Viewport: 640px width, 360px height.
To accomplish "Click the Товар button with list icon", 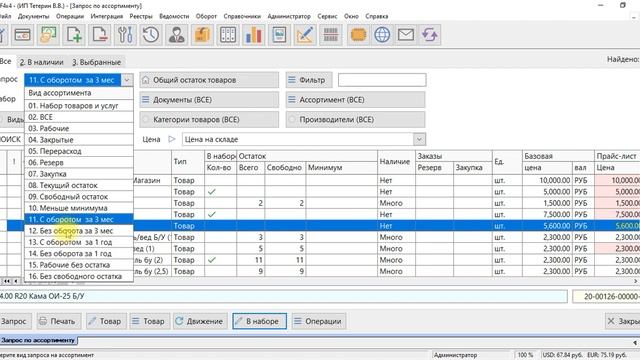I will click(x=149, y=321).
